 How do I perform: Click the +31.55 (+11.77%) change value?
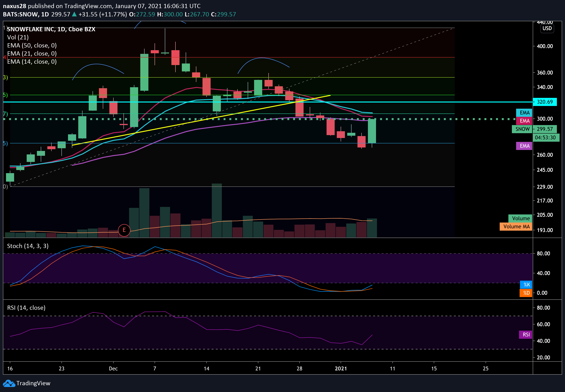tap(103, 14)
